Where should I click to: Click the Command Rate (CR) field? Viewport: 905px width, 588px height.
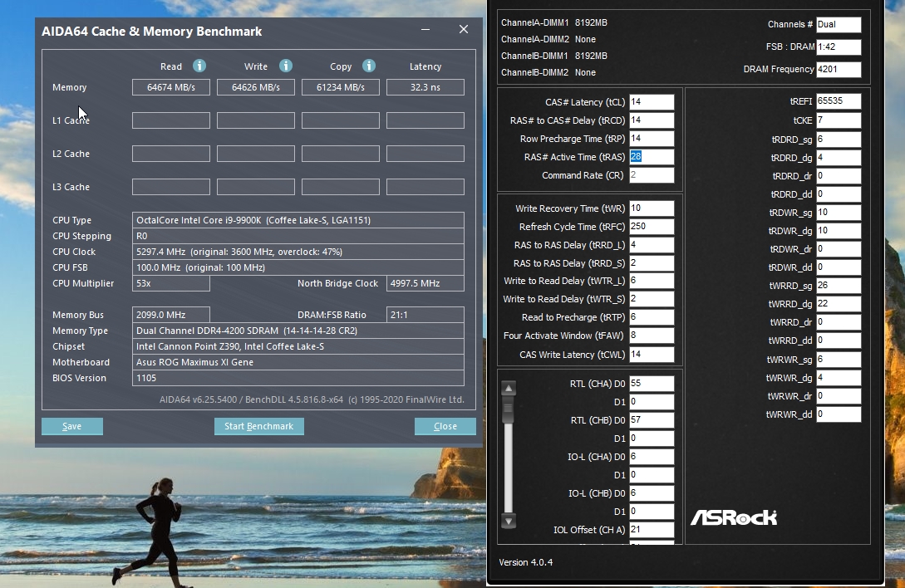651,175
